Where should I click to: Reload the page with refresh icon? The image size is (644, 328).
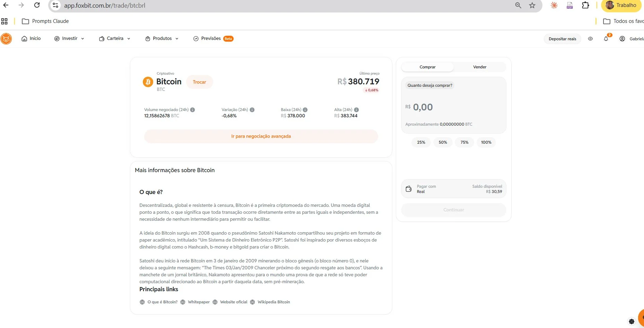(x=37, y=5)
